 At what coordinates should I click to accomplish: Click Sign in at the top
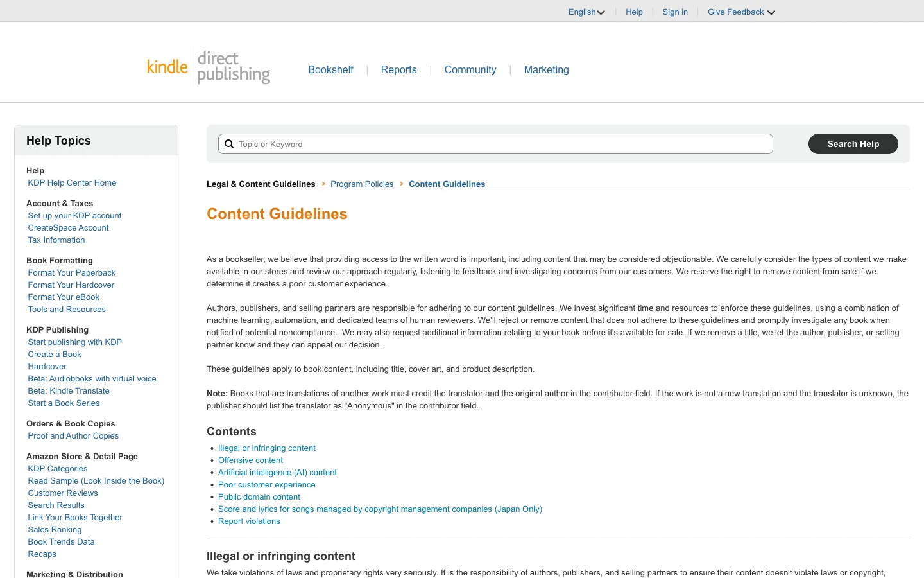pyautogui.click(x=675, y=12)
